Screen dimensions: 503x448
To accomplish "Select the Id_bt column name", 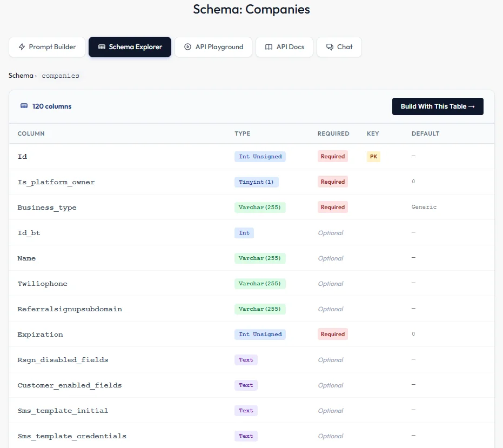I will point(29,233).
